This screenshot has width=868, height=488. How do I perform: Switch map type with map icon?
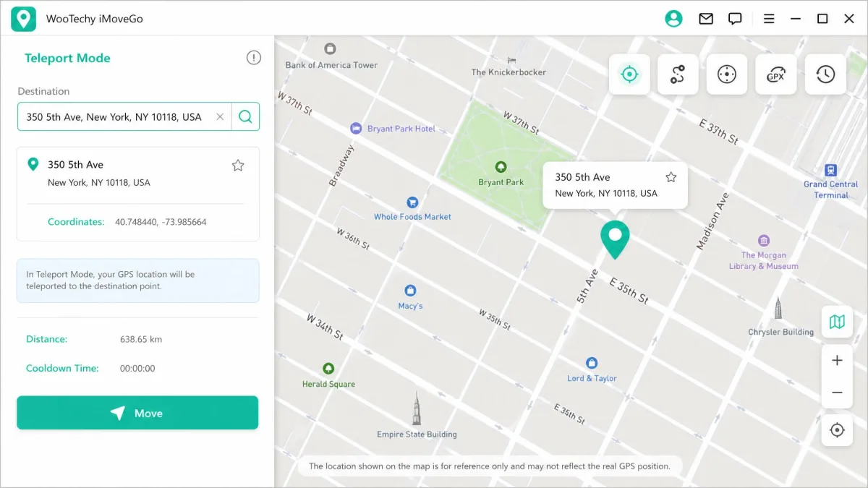[837, 322]
